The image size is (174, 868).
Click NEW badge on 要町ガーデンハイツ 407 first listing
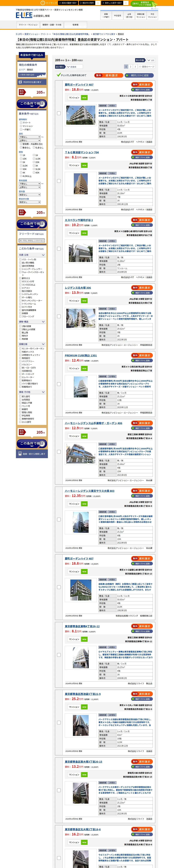(x=84, y=98)
